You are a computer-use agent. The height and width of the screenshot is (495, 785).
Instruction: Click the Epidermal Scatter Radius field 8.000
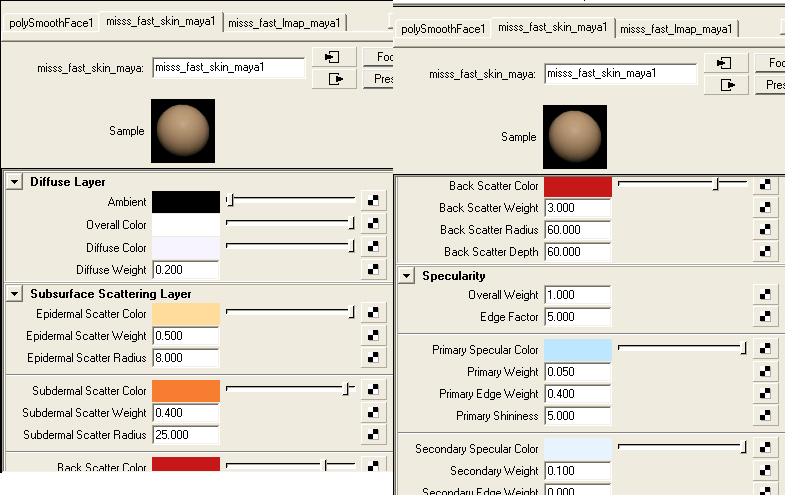tap(186, 358)
